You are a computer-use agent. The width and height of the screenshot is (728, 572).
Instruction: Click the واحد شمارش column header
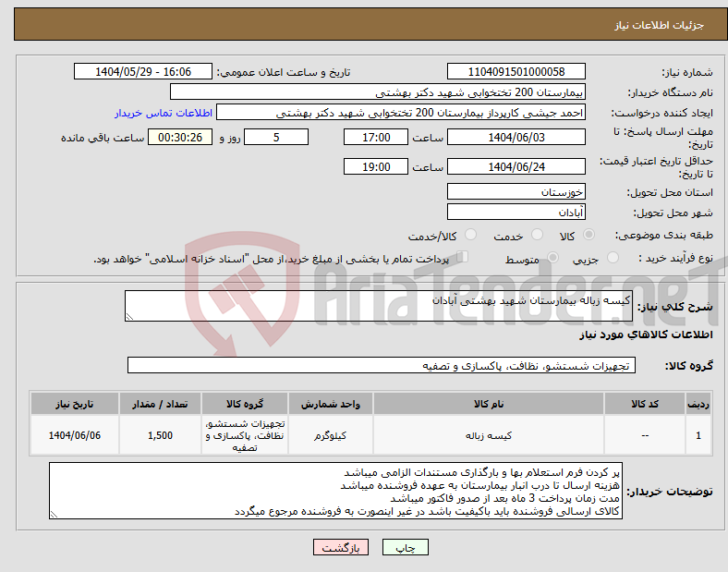(x=330, y=404)
